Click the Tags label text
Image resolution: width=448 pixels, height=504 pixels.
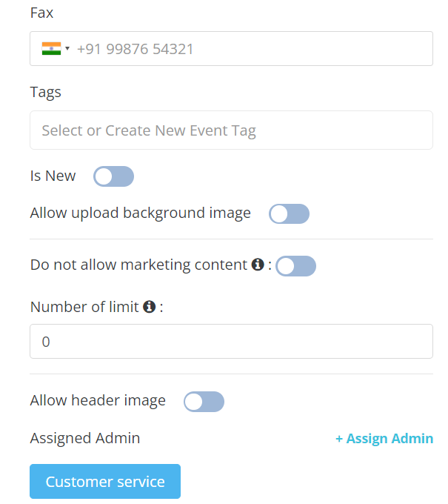coord(46,93)
